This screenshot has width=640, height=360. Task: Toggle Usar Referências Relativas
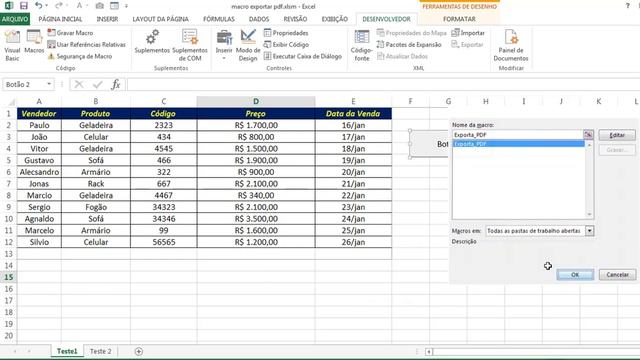pyautogui.click(x=87, y=44)
